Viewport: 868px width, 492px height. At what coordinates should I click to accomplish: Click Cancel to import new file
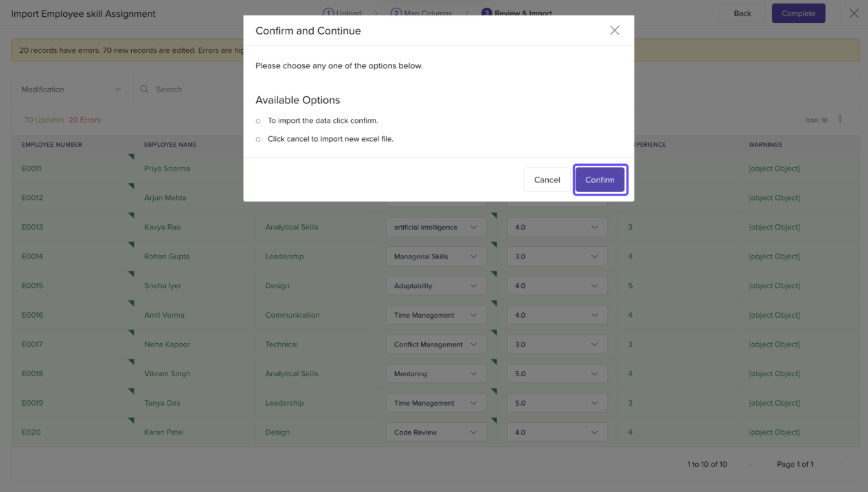(547, 180)
